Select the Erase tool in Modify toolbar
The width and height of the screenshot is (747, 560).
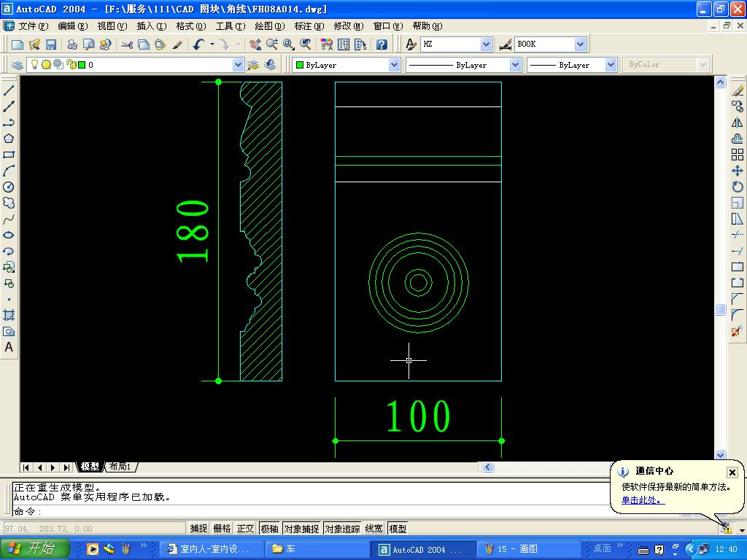pos(738,91)
